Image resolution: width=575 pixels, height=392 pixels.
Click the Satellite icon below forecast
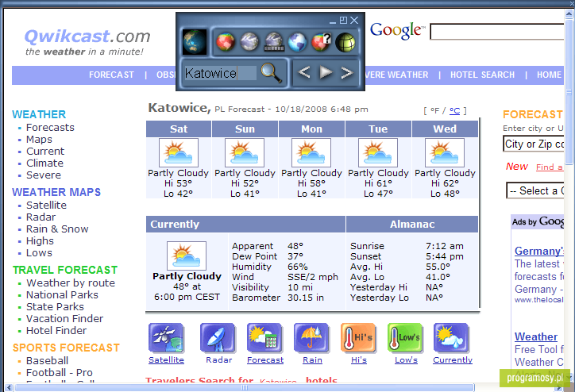166,338
